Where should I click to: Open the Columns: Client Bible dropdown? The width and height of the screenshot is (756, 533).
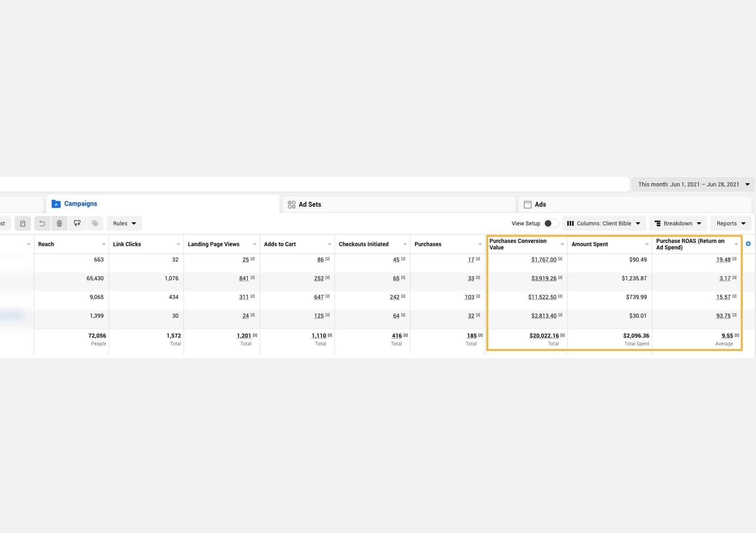point(603,224)
